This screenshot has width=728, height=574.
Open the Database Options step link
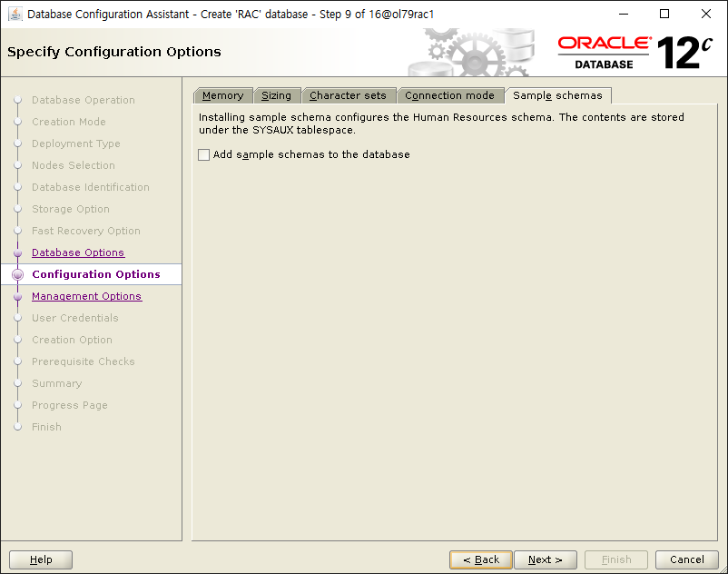78,252
